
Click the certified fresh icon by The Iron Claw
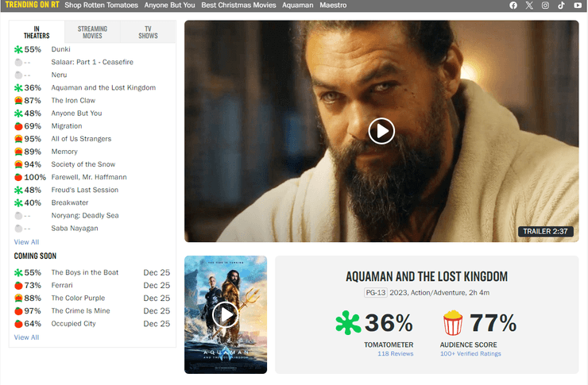(18, 100)
